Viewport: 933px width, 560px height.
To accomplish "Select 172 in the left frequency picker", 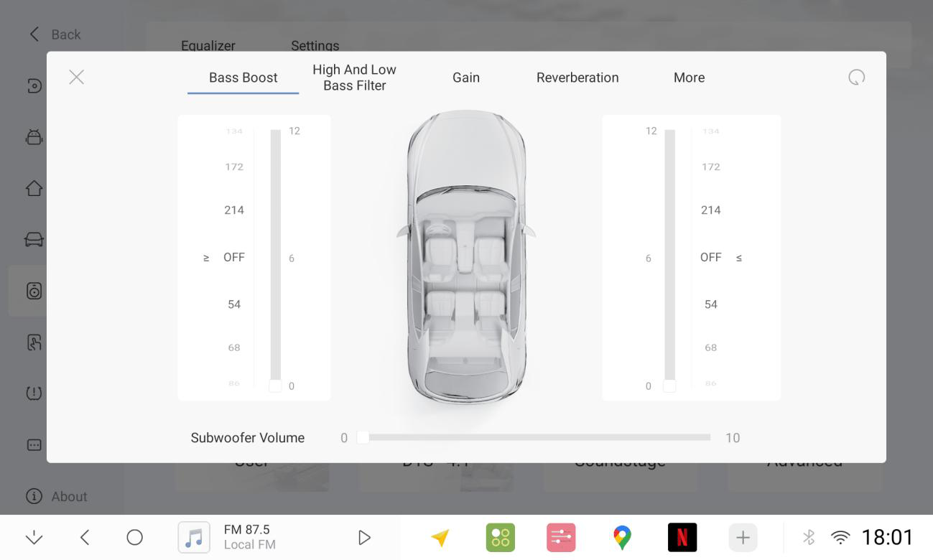I will point(234,167).
